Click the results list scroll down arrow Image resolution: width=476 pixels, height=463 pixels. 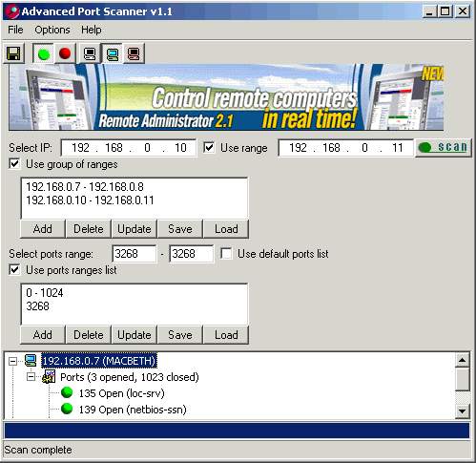click(462, 410)
